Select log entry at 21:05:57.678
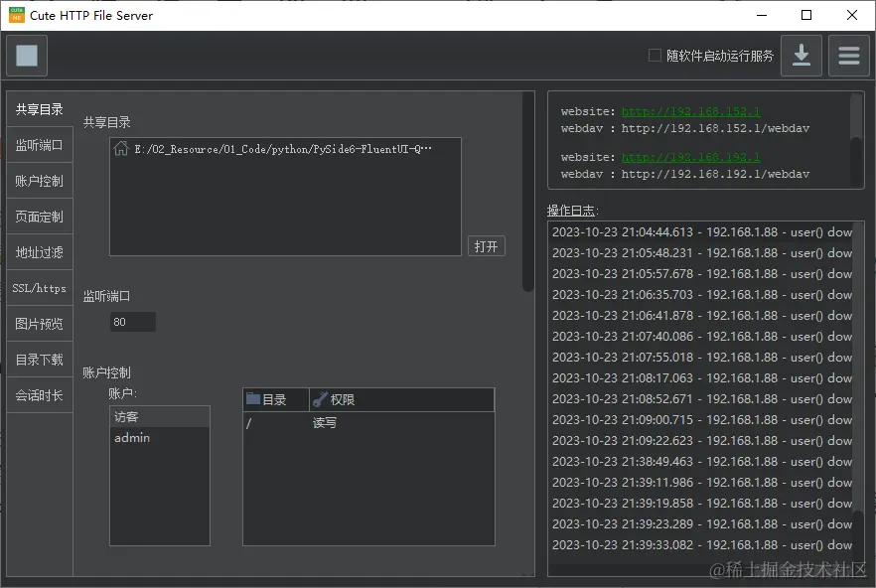The width and height of the screenshot is (876, 588). [x=701, y=273]
